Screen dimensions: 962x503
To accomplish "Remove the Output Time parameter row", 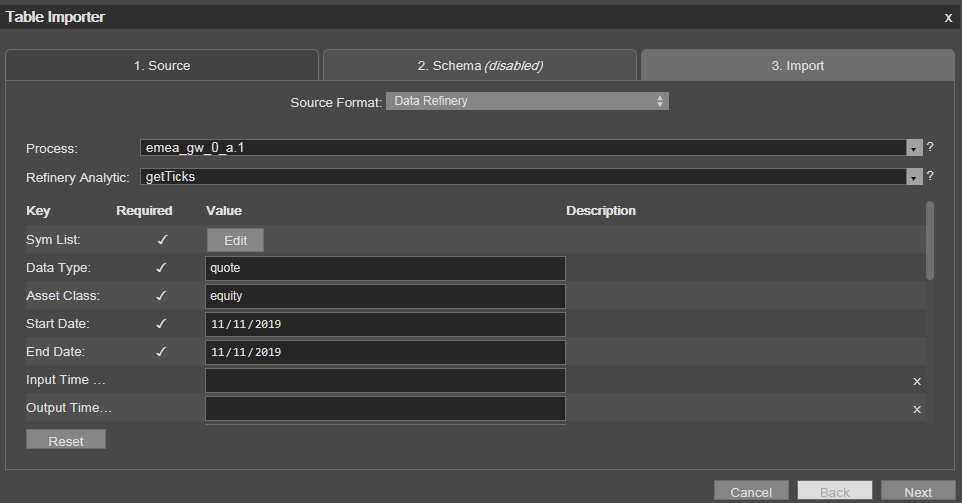I will [917, 410].
